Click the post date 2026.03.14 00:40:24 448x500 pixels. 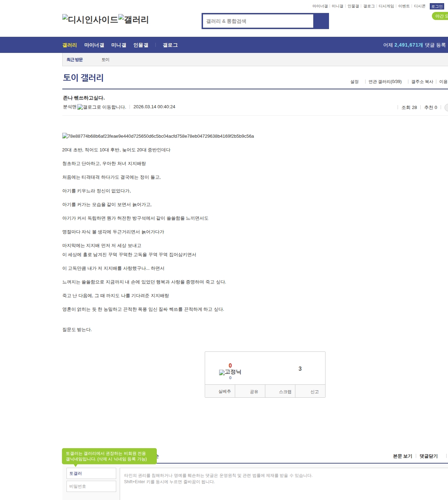[154, 107]
